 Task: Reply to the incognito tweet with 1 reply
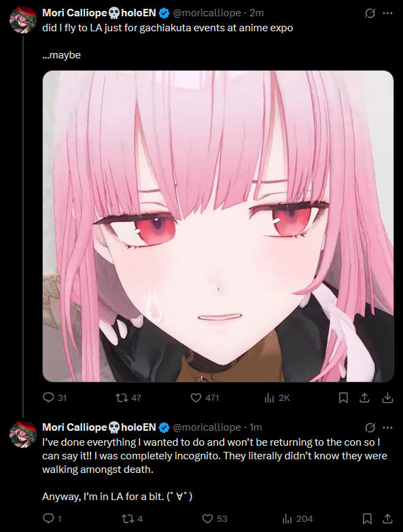pyautogui.click(x=48, y=518)
